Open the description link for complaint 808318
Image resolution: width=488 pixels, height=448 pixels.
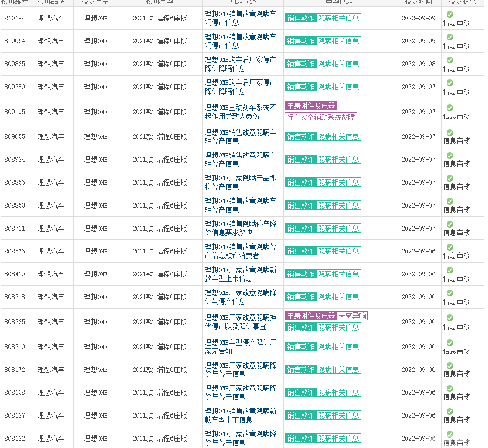(241, 297)
